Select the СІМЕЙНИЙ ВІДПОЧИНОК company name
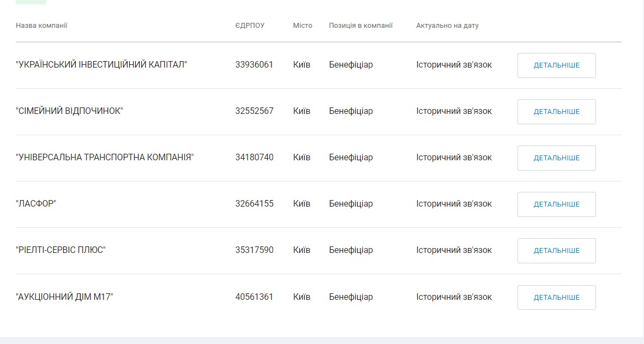This screenshot has width=644, height=344. click(70, 111)
